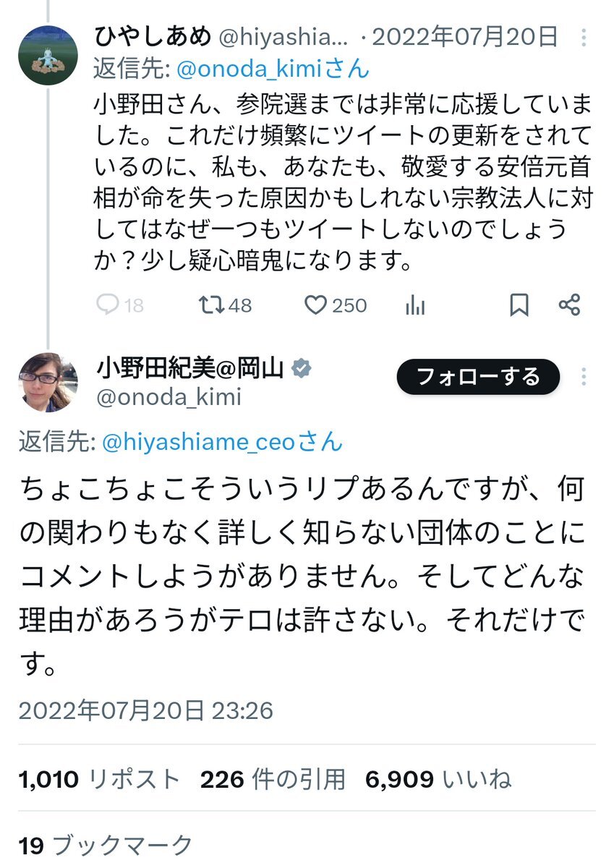Open ひやしあめ's profile picture
This screenshot has height=868, width=614.
click(48, 55)
